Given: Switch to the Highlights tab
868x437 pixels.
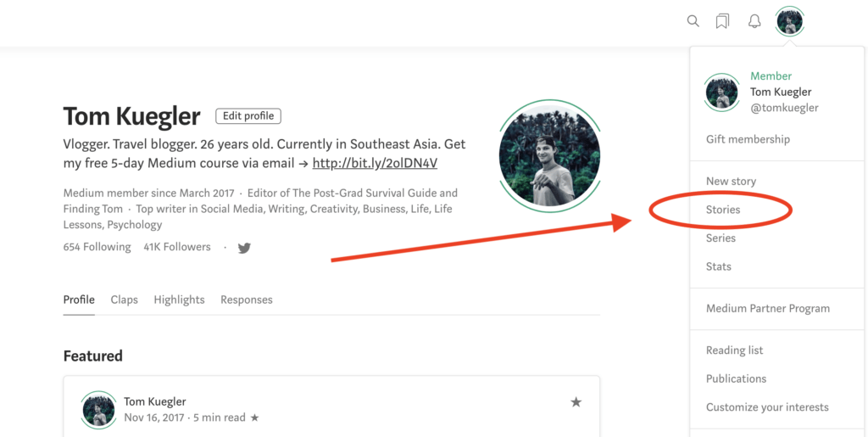Looking at the screenshot, I should (x=179, y=300).
